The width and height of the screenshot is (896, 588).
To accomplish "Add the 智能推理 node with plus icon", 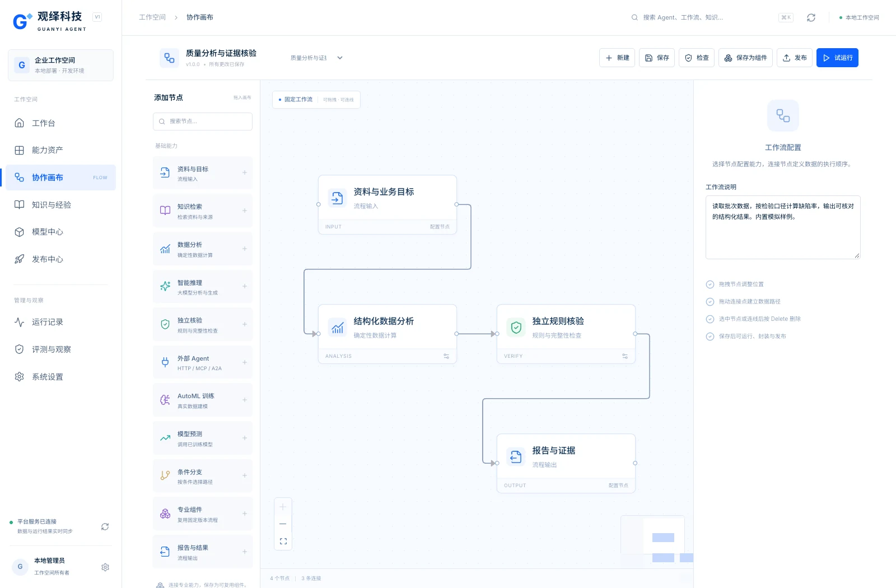I will 245,286.
